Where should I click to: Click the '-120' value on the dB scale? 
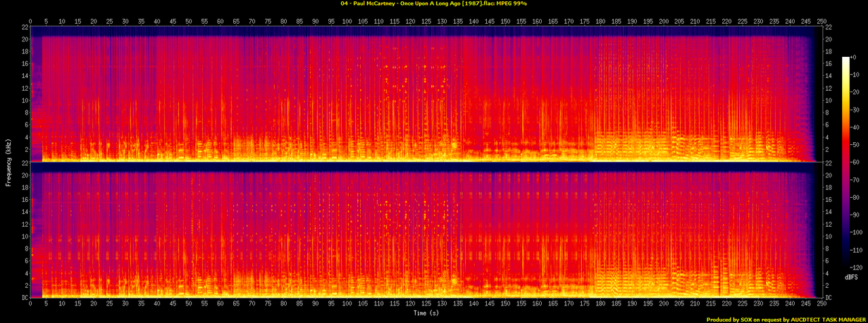point(856,267)
